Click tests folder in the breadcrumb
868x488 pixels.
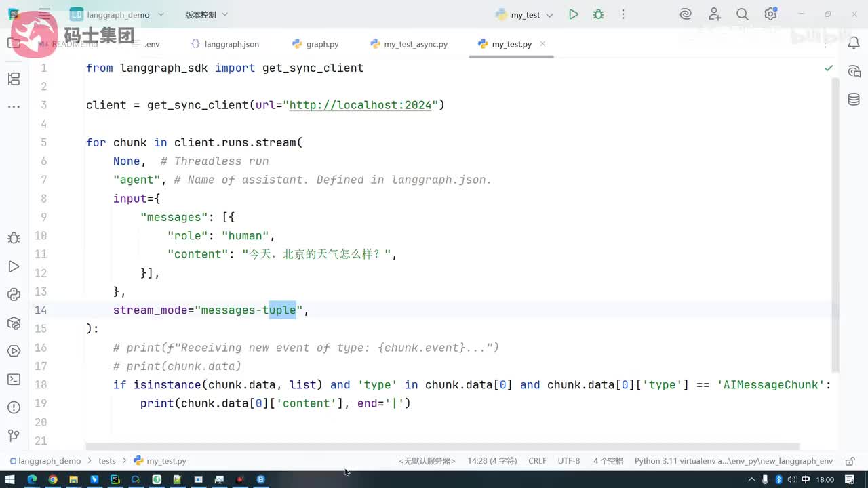107,461
